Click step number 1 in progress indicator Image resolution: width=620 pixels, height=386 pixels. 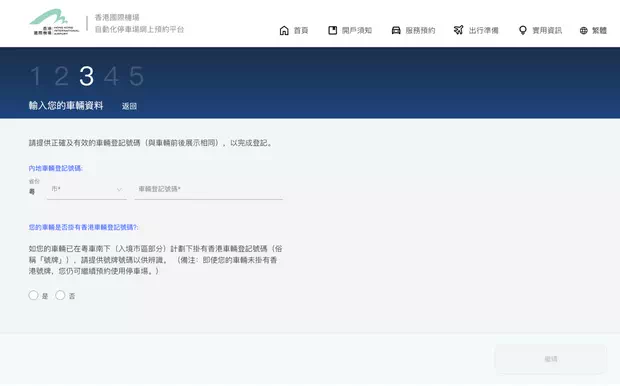pos(36,76)
